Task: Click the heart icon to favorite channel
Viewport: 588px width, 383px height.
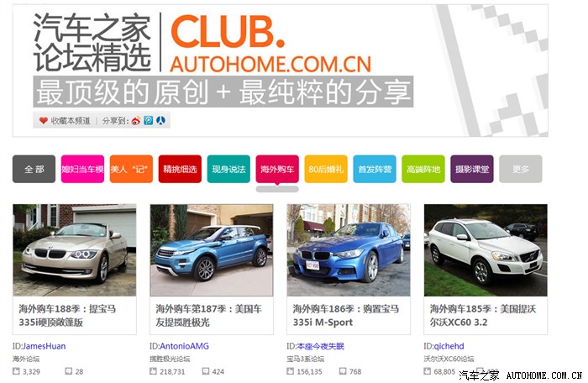Action: (44, 120)
